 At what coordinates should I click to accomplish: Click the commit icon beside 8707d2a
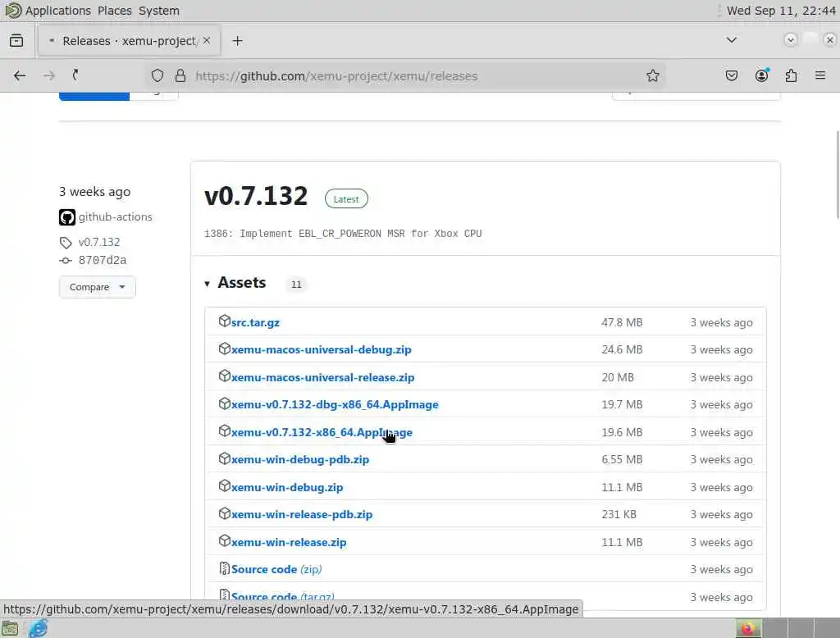pyautogui.click(x=66, y=260)
